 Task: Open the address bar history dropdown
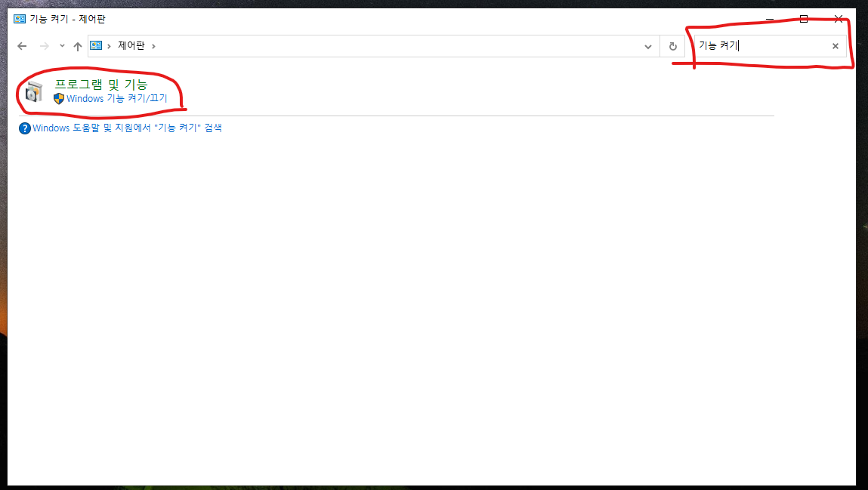tap(647, 47)
